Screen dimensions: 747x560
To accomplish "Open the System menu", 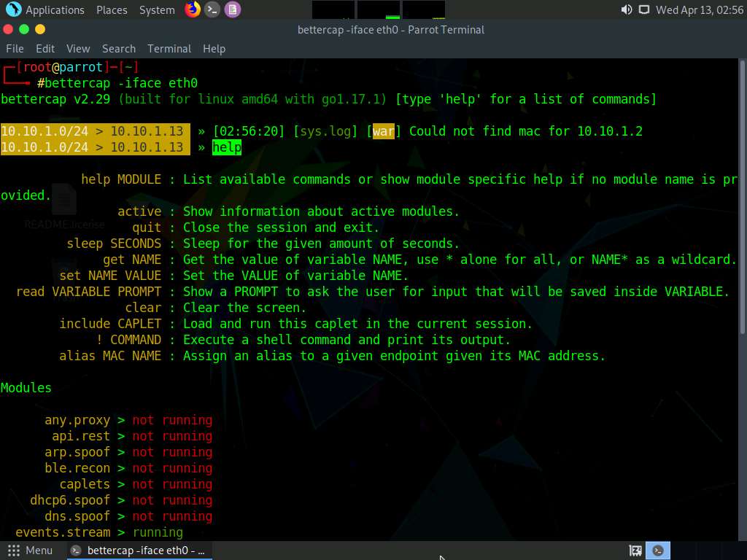I will [157, 10].
